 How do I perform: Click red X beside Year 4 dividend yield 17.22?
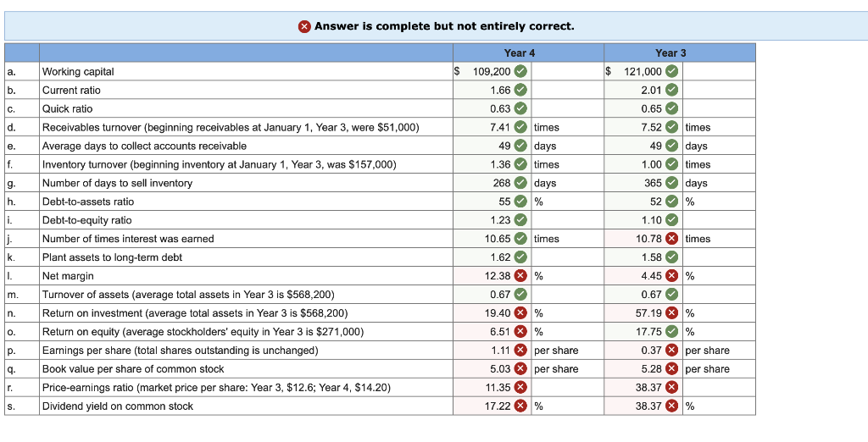pyautogui.click(x=520, y=406)
